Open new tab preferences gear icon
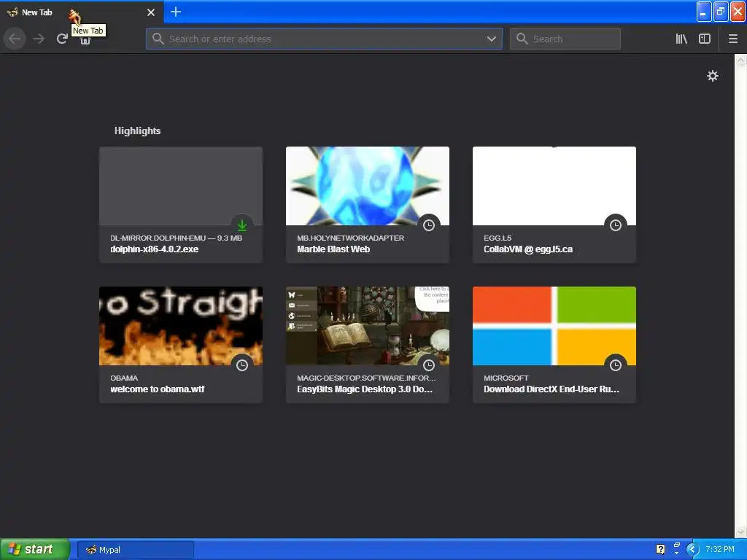747x560 pixels. pos(713,76)
